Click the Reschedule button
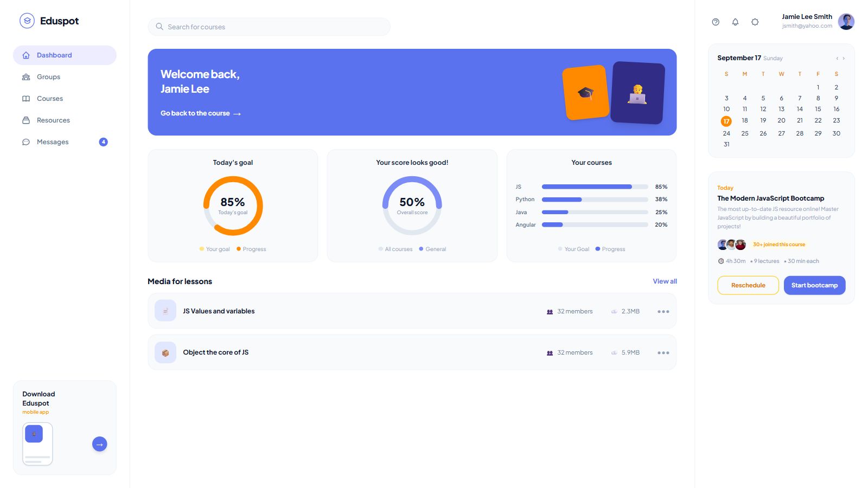Viewport: 868px width, 488px height. [x=748, y=285]
